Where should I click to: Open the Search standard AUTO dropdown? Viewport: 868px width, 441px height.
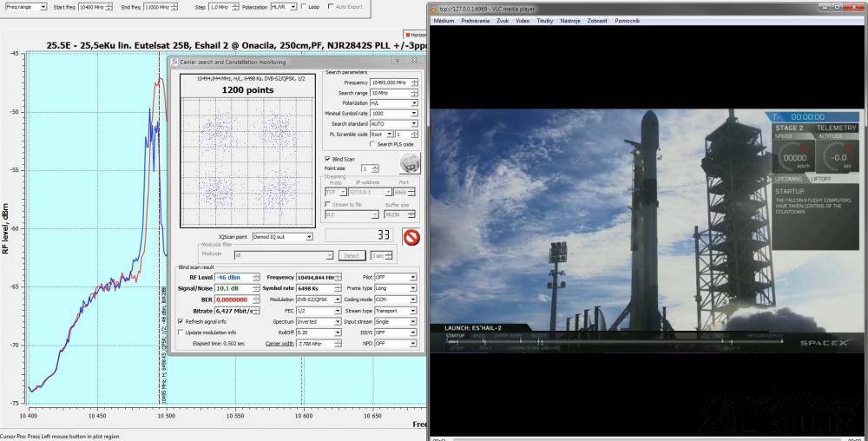pos(414,123)
